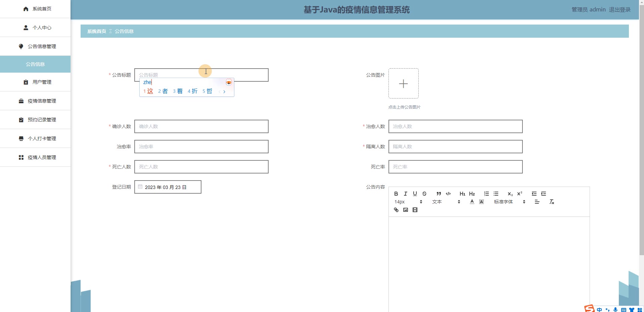The width and height of the screenshot is (644, 312).
Task: Toggle bold formatting in editor toolbar
Action: coord(396,194)
